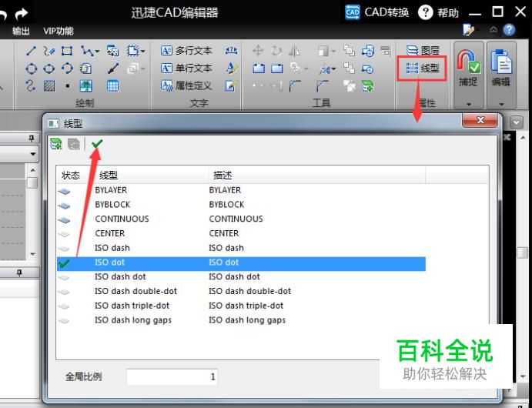Select the ISO dot linetype row
The image size is (532, 408).
pyautogui.click(x=241, y=263)
